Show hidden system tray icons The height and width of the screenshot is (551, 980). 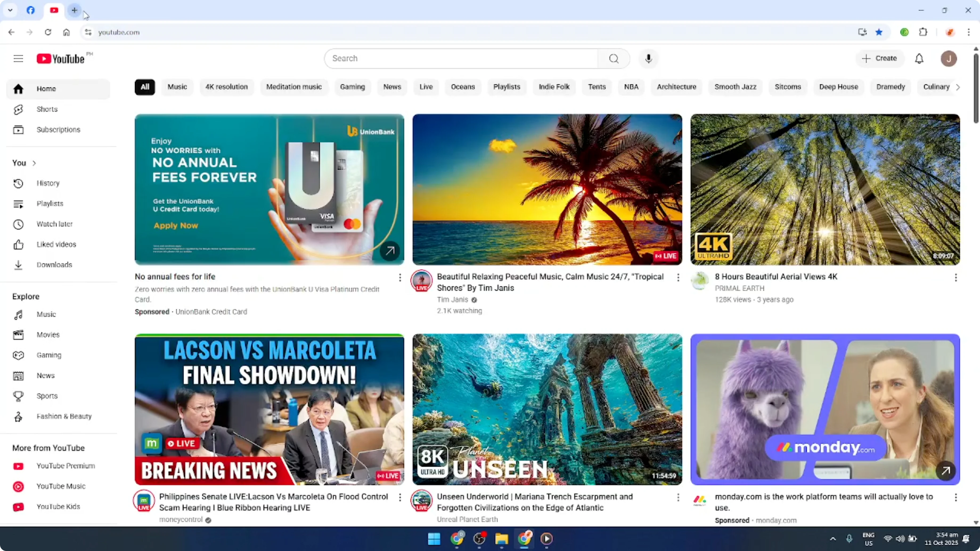click(833, 538)
